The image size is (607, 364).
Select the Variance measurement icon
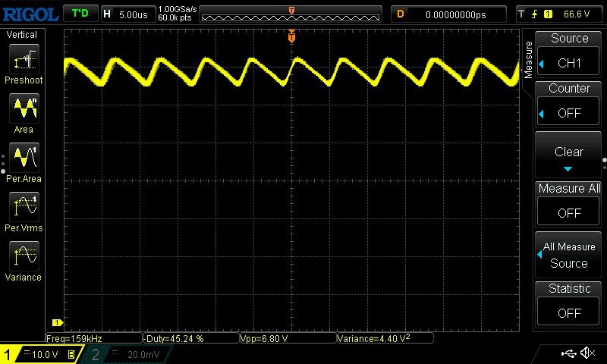24,256
